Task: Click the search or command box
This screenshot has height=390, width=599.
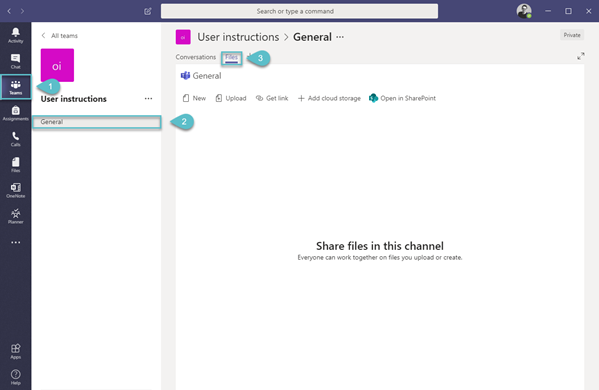Action: (x=300, y=11)
